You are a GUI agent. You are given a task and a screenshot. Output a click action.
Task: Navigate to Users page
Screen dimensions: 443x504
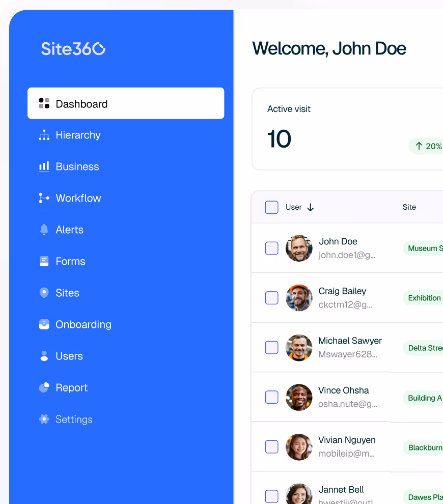(x=126, y=356)
